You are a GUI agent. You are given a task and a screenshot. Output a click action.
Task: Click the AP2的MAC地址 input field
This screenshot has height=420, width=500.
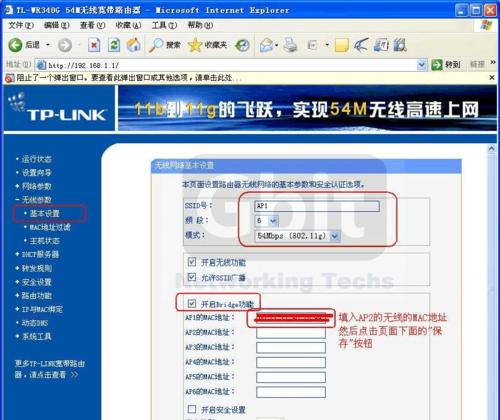[291, 333]
